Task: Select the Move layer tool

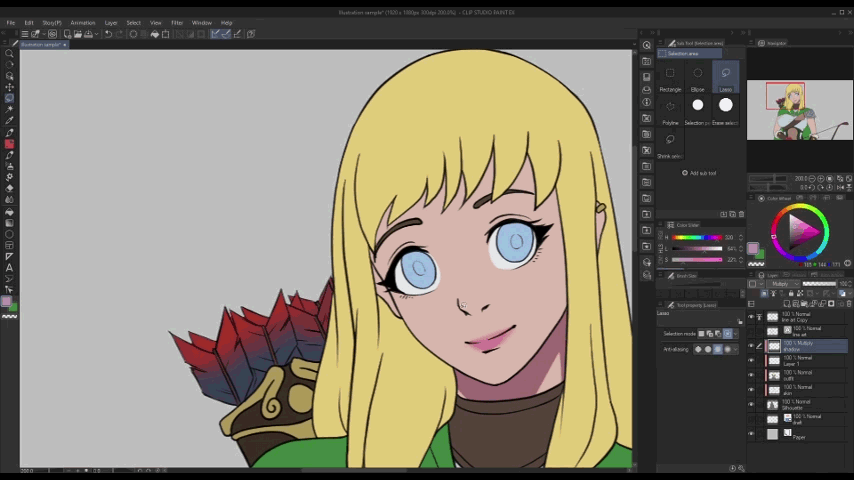Action: (x=9, y=87)
